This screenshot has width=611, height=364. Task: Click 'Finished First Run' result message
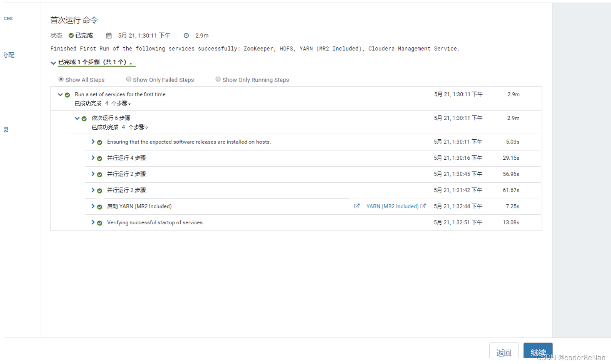point(255,48)
